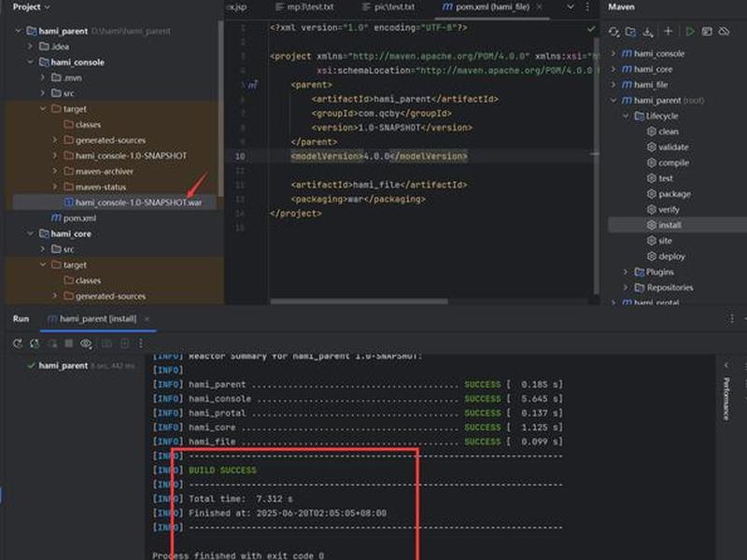Click Maven gutter icon beside parent tag
Screen dimensions: 747x560
[252, 85]
